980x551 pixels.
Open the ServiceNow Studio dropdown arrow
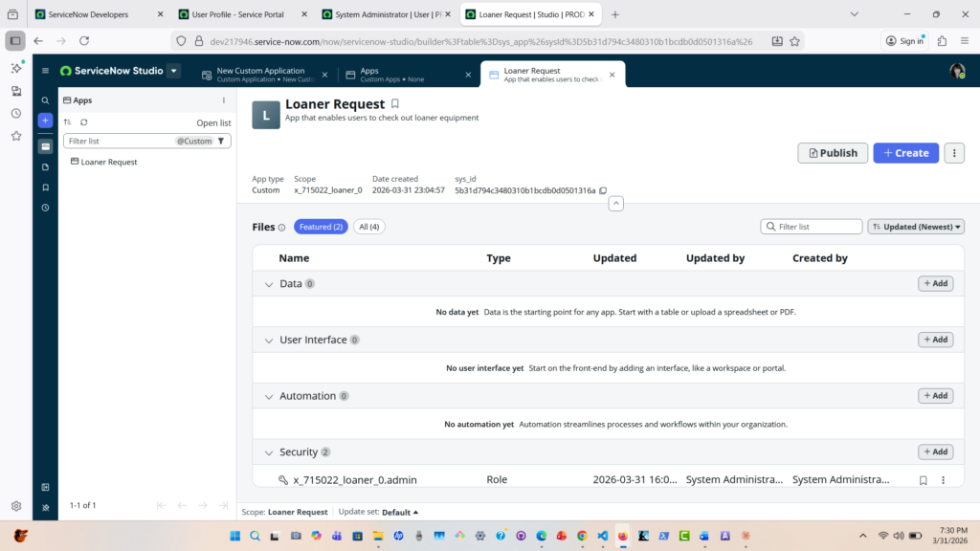173,71
